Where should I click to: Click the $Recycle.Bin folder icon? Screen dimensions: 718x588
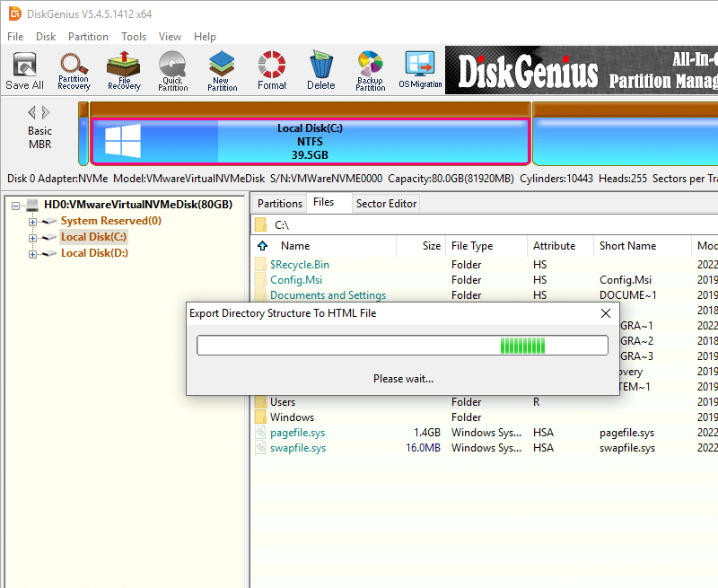[x=260, y=264]
